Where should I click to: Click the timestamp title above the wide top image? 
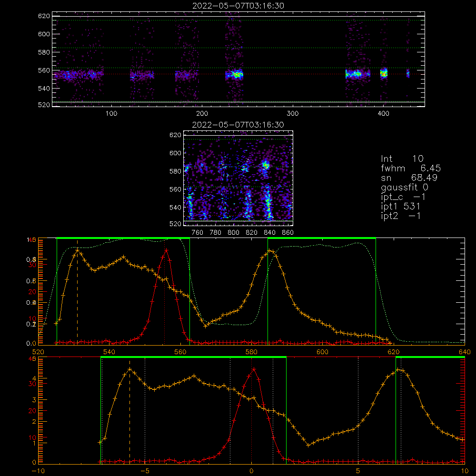(238, 6)
